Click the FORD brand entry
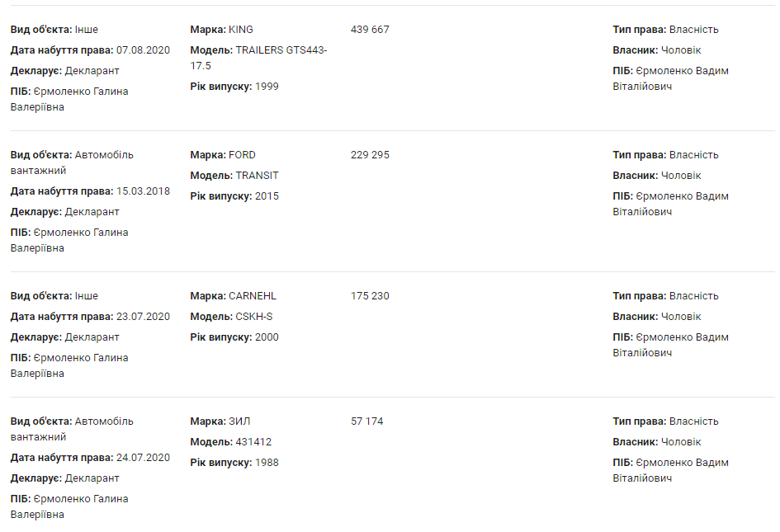The height and width of the screenshot is (532, 780). [x=242, y=155]
